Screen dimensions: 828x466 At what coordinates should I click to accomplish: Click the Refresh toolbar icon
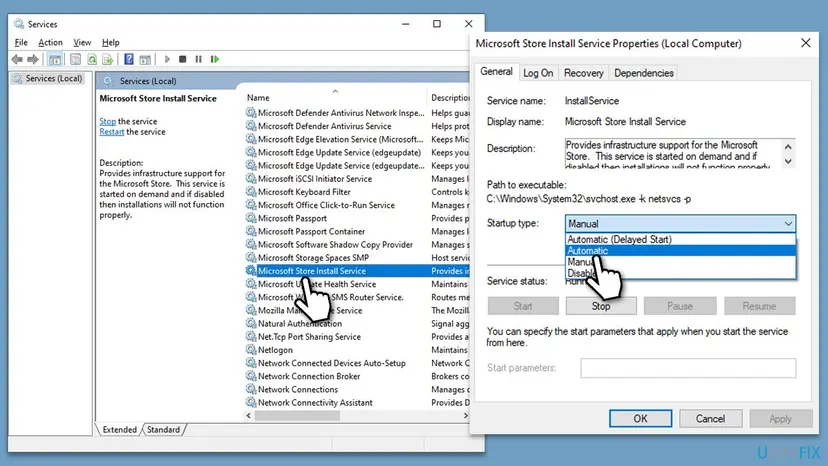tap(92, 59)
